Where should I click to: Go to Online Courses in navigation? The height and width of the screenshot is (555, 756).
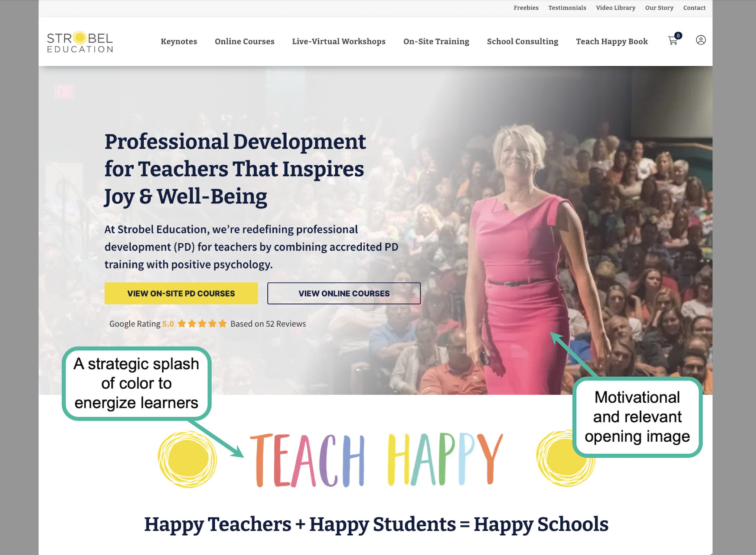[x=245, y=41]
